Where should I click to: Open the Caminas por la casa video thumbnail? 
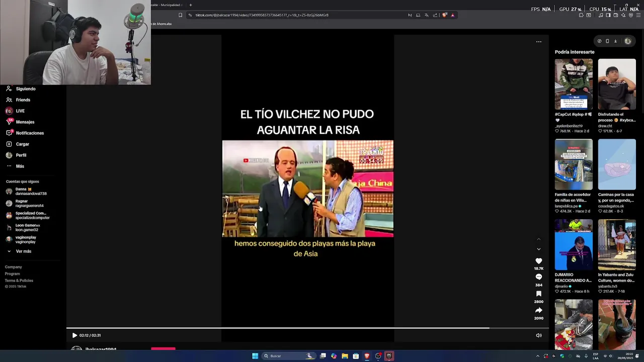tap(617, 164)
